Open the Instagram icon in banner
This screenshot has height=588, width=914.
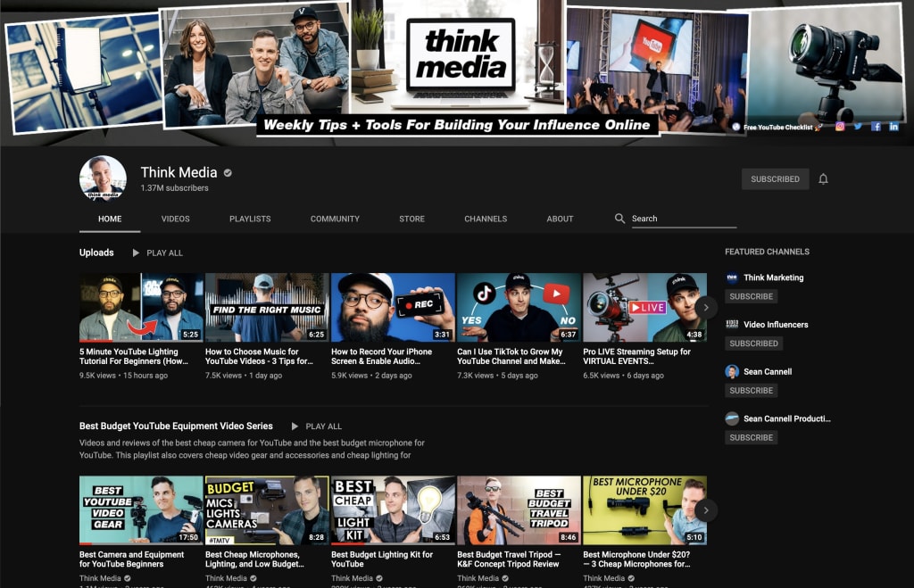[840, 127]
